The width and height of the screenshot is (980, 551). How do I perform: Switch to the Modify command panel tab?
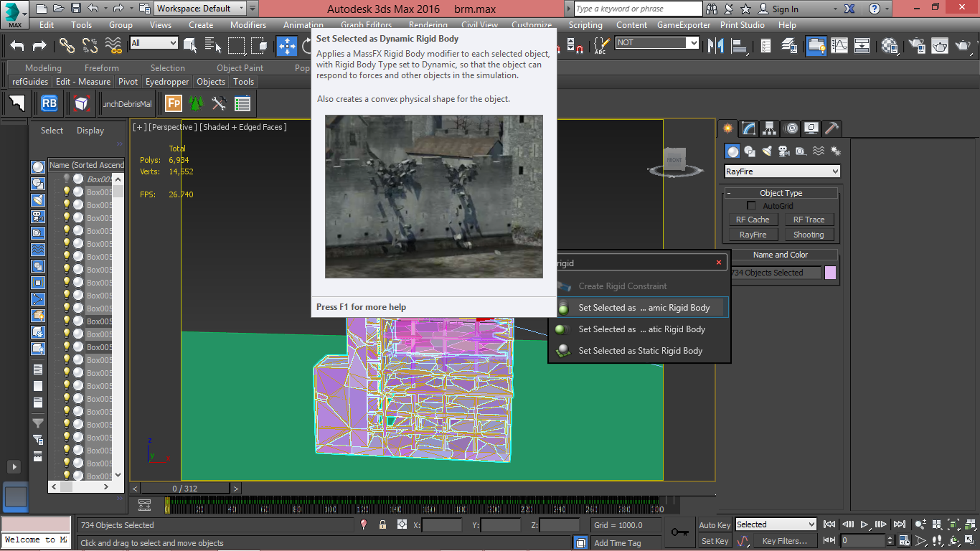tap(748, 128)
